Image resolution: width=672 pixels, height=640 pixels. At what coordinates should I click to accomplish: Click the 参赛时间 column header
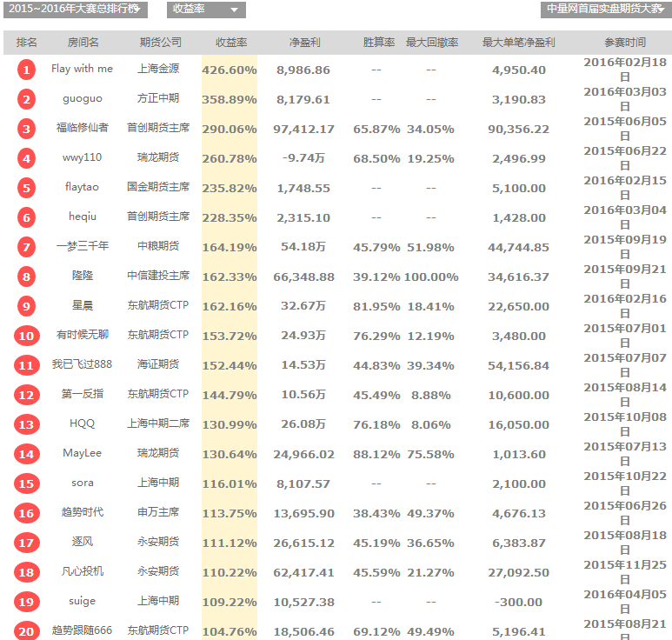pos(625,43)
